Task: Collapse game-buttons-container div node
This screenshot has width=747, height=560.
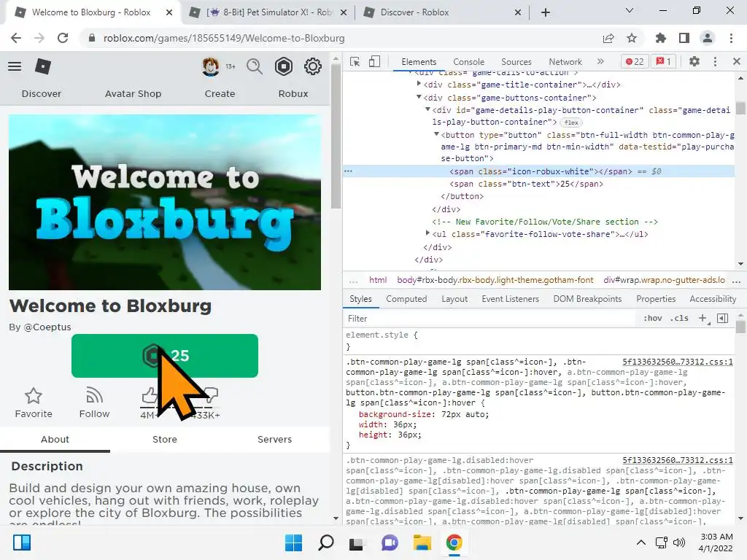Action: tap(419, 97)
